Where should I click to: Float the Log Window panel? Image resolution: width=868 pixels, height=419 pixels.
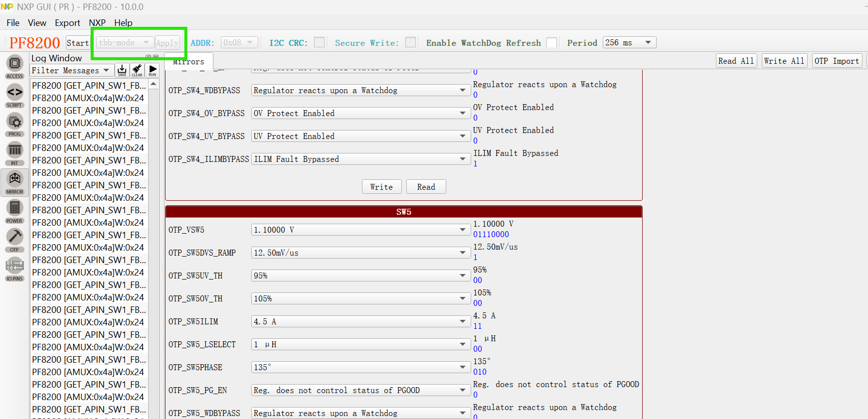click(x=148, y=57)
